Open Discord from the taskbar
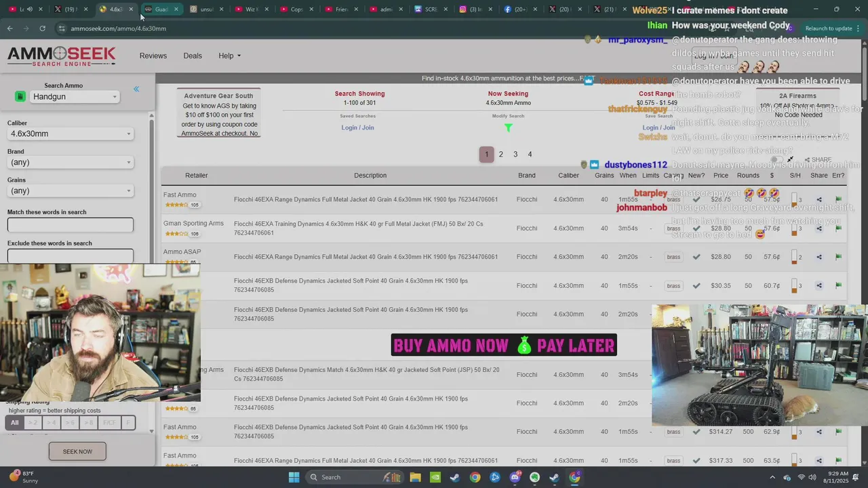Screen dimensions: 868x488 (515, 477)
